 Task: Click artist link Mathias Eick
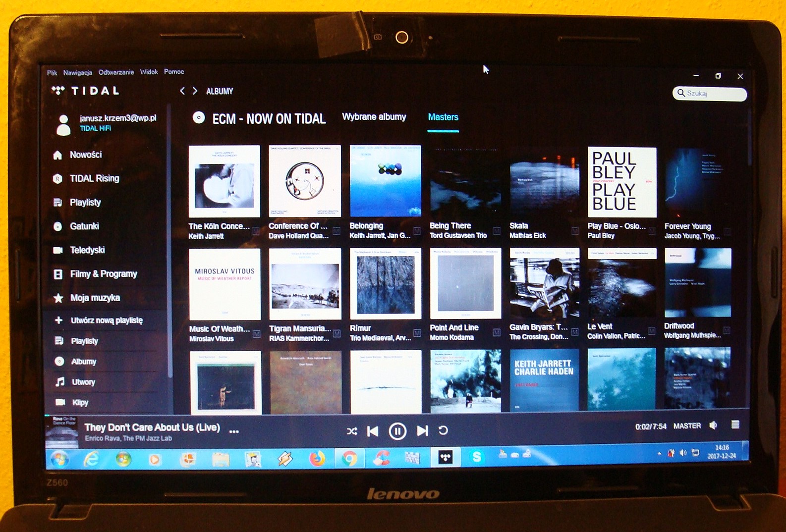click(527, 236)
